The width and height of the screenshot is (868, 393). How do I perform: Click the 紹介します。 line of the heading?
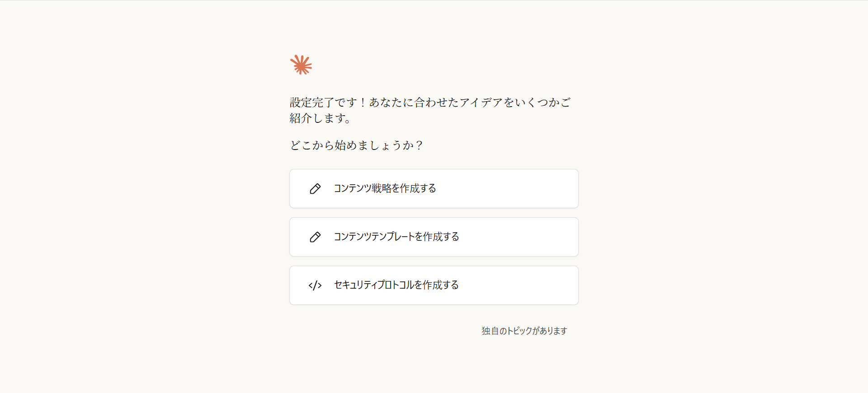point(320,118)
